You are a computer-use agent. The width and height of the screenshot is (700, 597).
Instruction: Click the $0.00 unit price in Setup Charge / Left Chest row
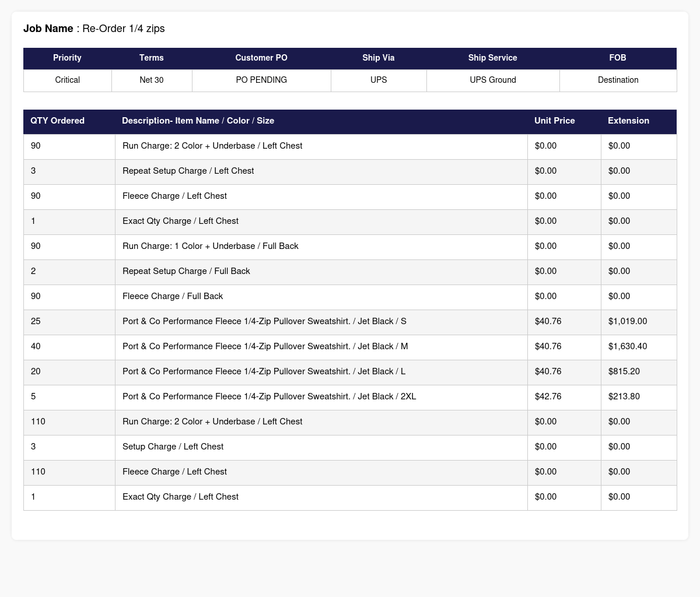(x=546, y=447)
